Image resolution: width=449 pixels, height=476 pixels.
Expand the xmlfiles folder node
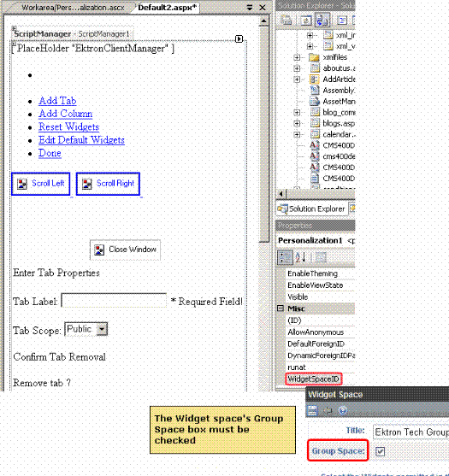[x=297, y=57]
